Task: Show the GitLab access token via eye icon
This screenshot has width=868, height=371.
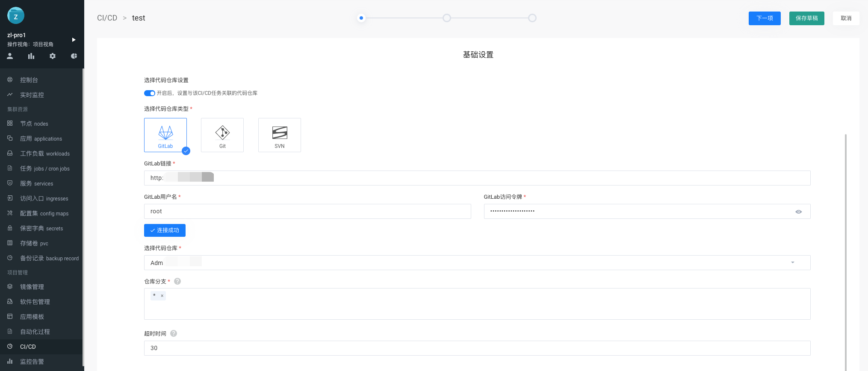Action: 798,212
